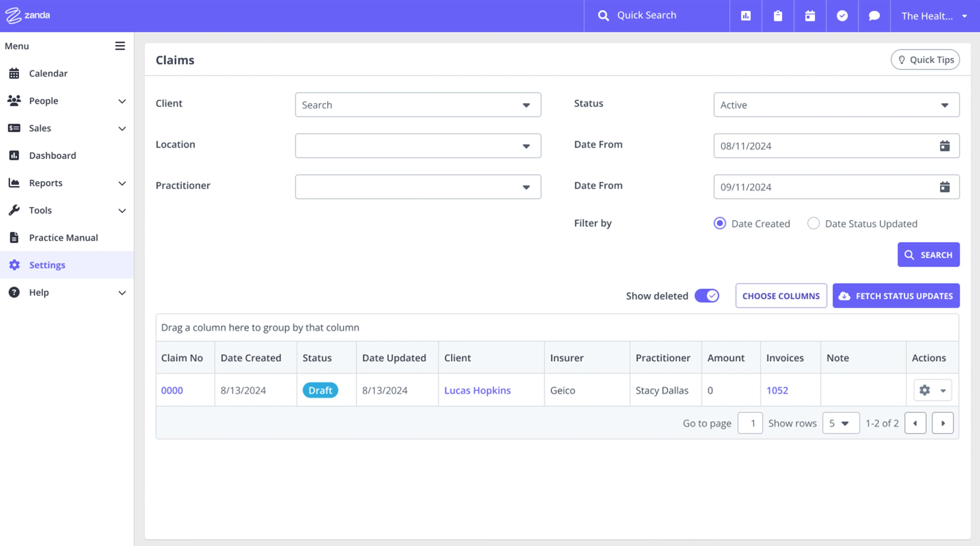
Task: Open calendar picker for 08/11/2024 date
Action: pyautogui.click(x=945, y=146)
